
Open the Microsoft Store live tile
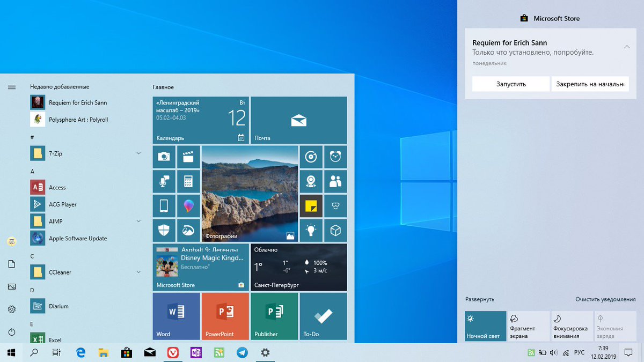[x=201, y=267]
